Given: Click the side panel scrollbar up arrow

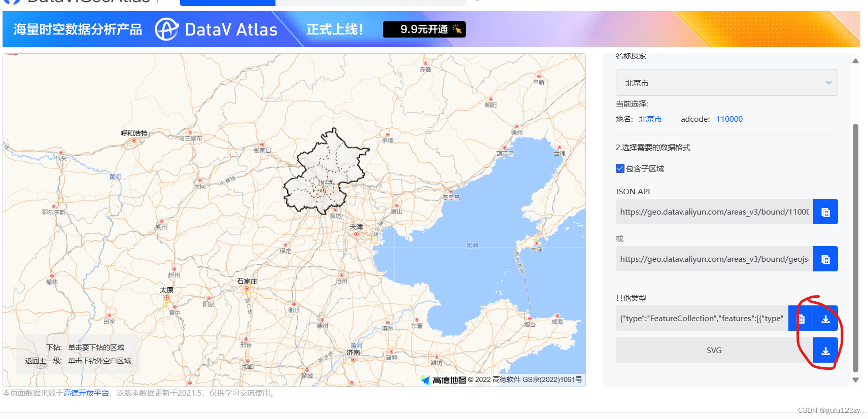Looking at the screenshot, I should pos(855,61).
